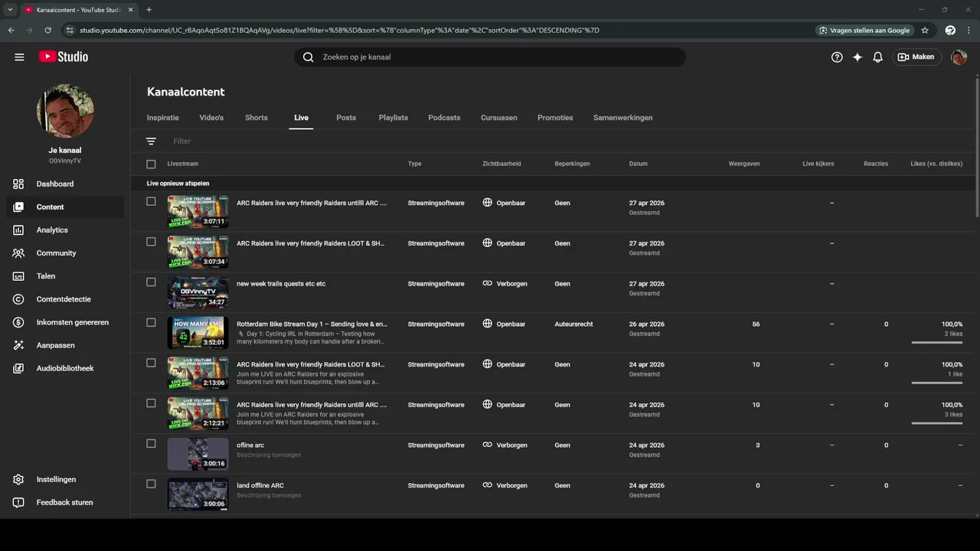Open the browser tab search dropdown arrow
Screen dimensions: 980x551
point(10,10)
